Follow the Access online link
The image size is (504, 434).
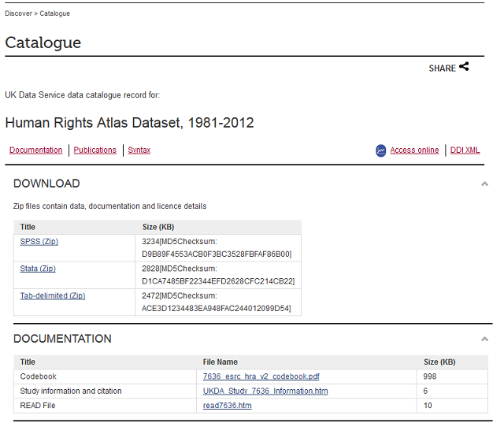click(414, 150)
